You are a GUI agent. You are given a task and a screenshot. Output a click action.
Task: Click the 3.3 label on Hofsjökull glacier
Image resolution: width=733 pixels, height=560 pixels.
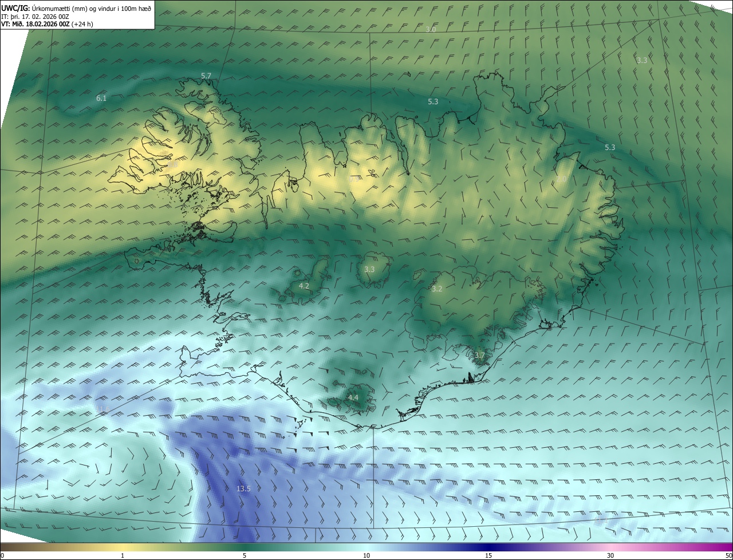[x=369, y=269]
